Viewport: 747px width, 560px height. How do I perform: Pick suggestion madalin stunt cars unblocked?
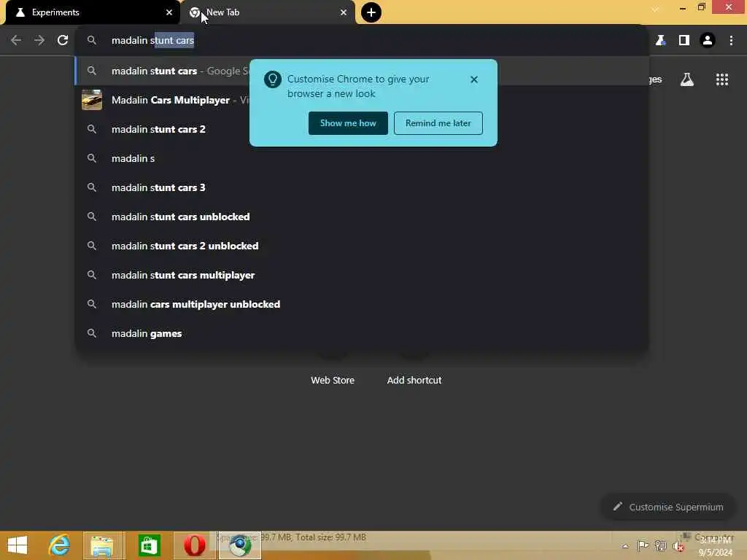(362, 217)
